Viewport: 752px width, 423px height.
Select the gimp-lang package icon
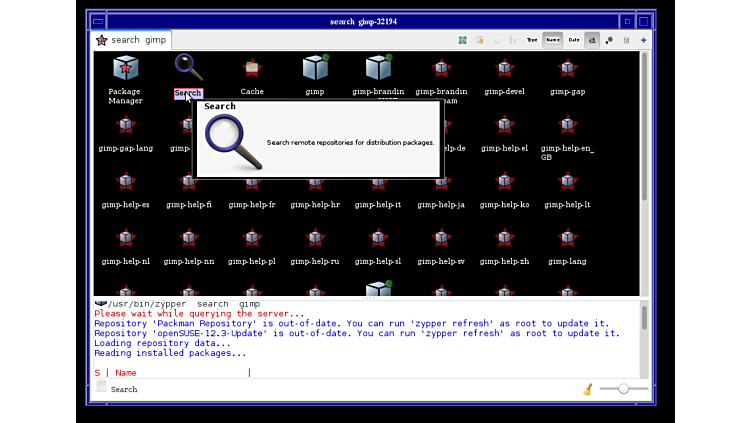(x=567, y=238)
